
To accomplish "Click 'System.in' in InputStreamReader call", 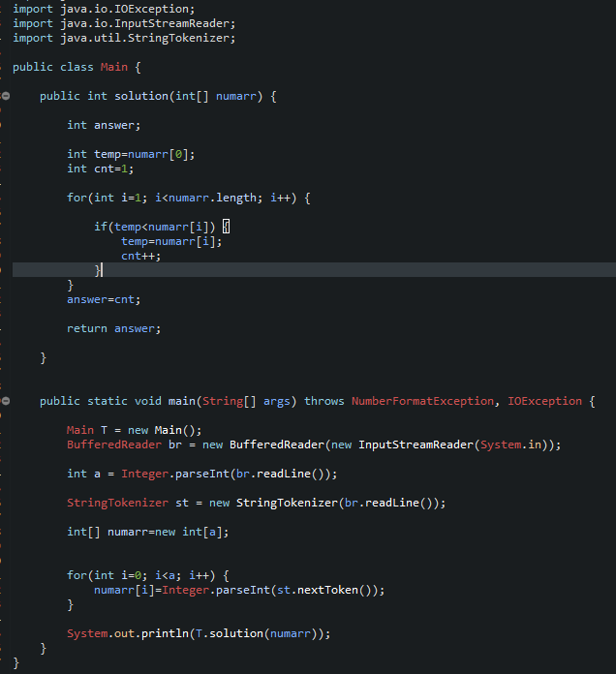I will pos(510,444).
